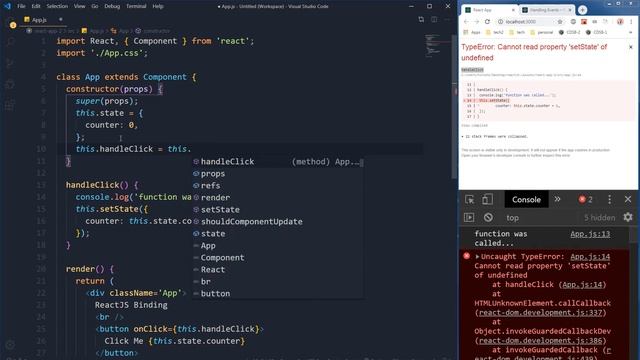The width and height of the screenshot is (640, 360).
Task: Switch to Handling Events Chrome tab
Action: tap(546, 10)
